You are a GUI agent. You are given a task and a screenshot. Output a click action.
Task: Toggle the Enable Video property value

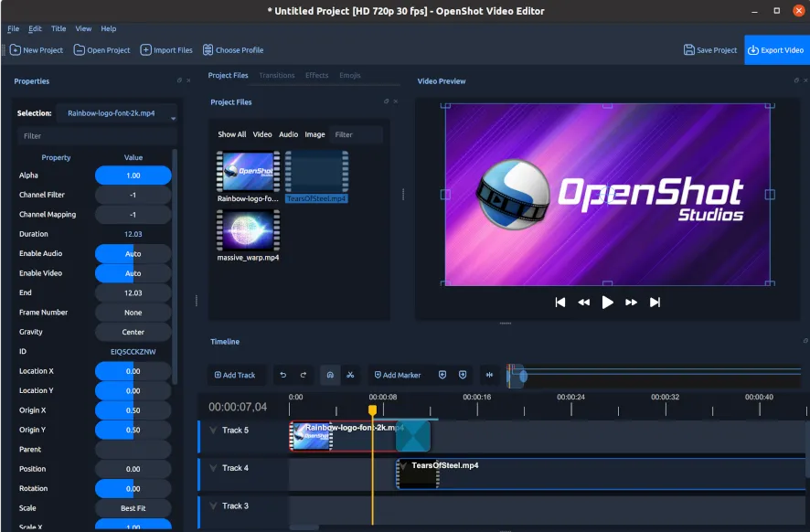click(133, 272)
